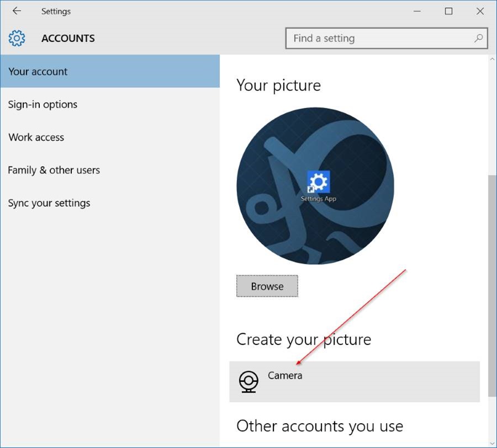The height and width of the screenshot is (448, 497).
Task: Open Sign-in options
Action: 43,104
